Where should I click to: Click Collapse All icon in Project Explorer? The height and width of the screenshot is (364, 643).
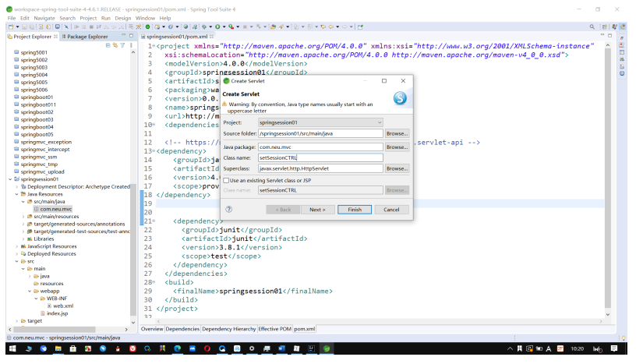[x=108, y=45]
